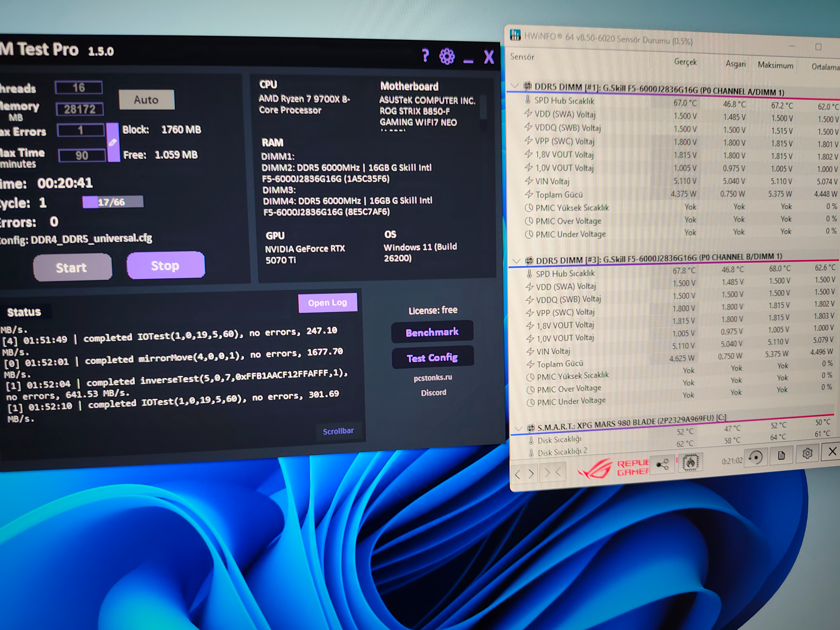Click the config name DDR4_DDR5_universal.cfg
840x630 pixels.
(x=92, y=239)
